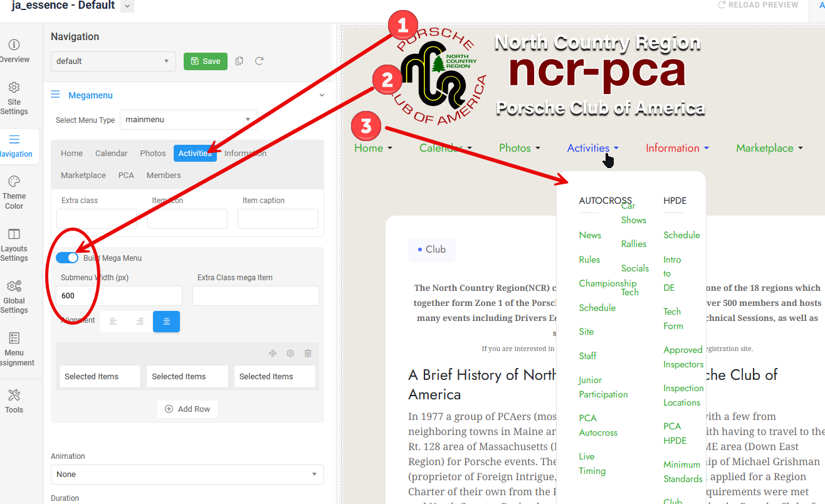The width and height of the screenshot is (825, 504).
Task: Open the Select Menu Type dropdown
Action: [x=189, y=120]
